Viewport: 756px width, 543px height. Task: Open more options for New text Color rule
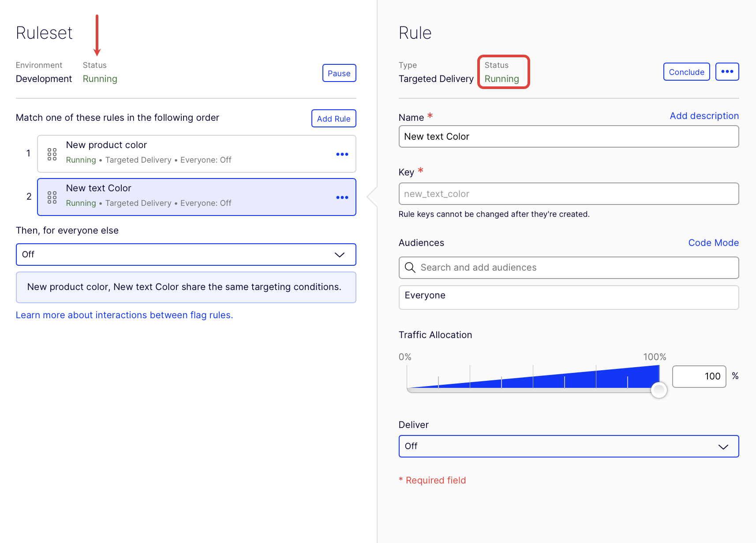tap(342, 197)
